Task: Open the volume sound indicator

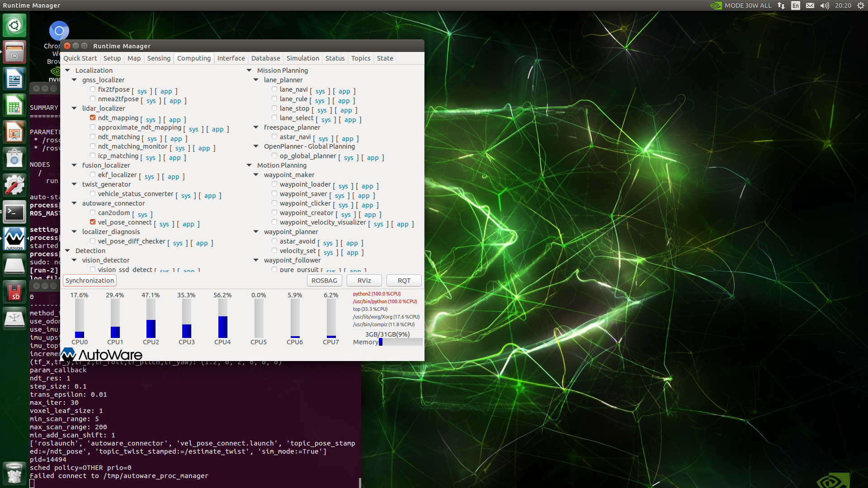Action: tap(825, 5)
